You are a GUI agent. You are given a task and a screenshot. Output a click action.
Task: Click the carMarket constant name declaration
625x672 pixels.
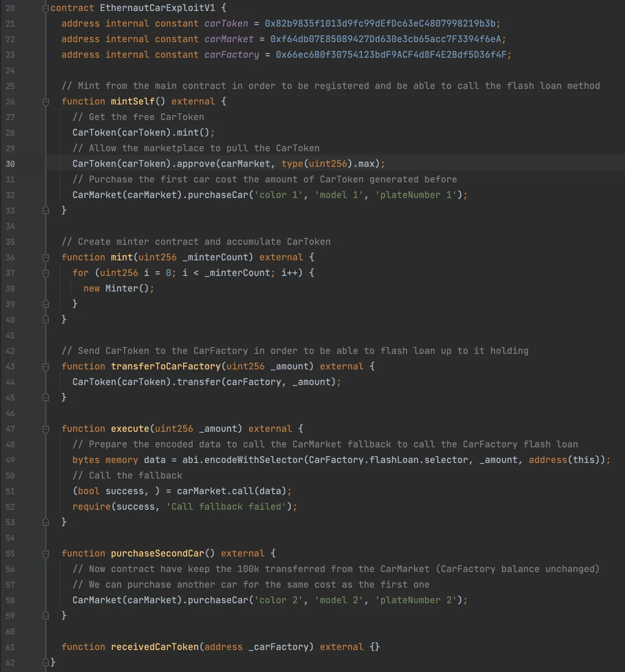coord(229,39)
